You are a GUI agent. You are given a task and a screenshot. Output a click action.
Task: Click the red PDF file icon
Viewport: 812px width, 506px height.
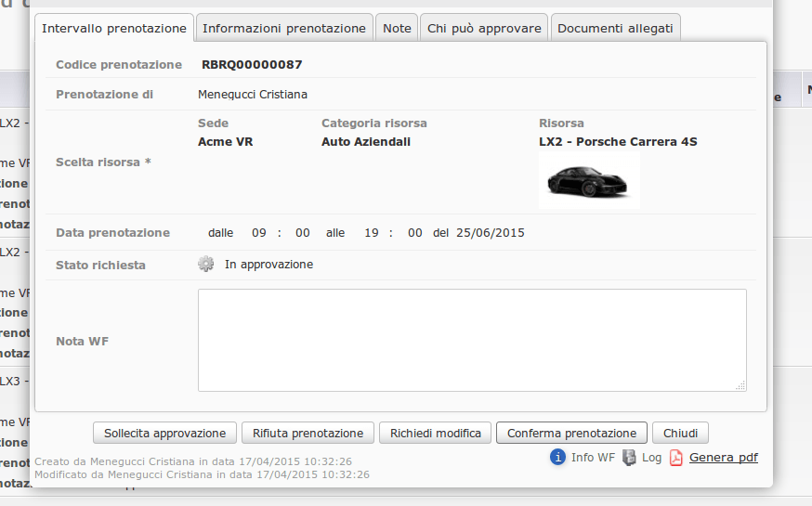click(676, 457)
